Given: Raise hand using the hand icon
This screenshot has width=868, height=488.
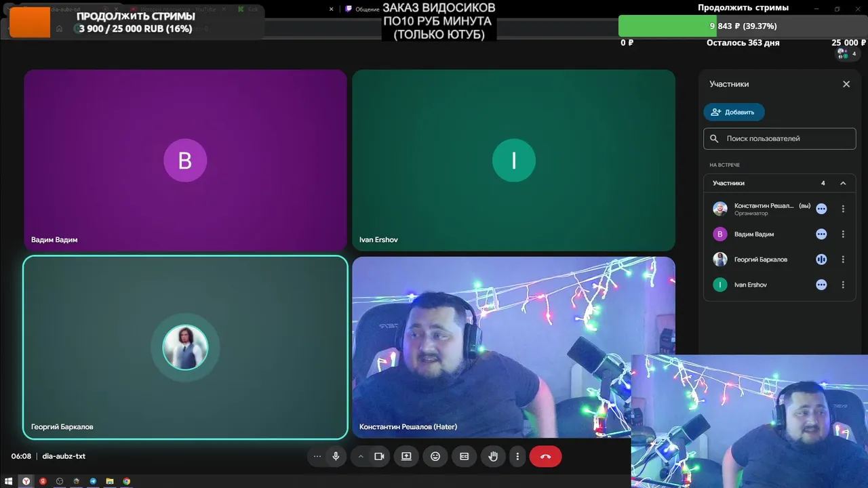Looking at the screenshot, I should pyautogui.click(x=493, y=456).
